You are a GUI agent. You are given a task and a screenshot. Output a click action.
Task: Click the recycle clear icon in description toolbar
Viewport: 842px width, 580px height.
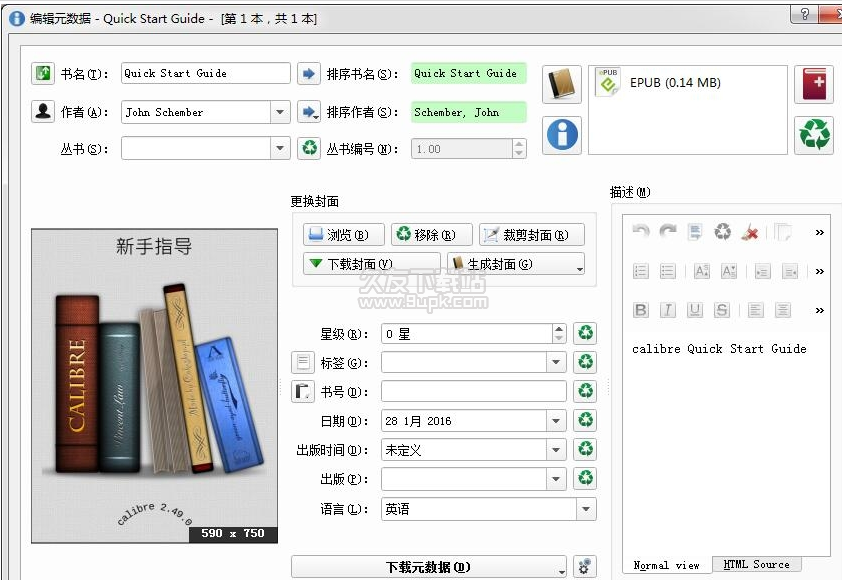click(x=722, y=232)
